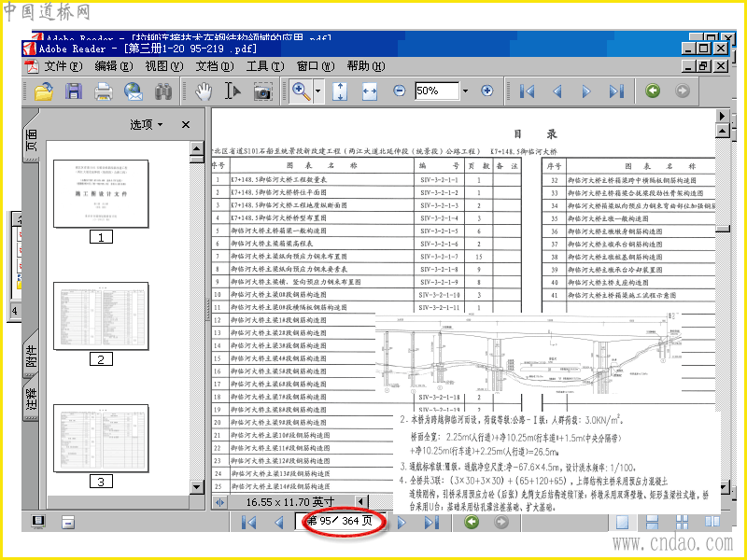
Task: Click the green Previous View arrow in toolbar
Action: [x=653, y=91]
